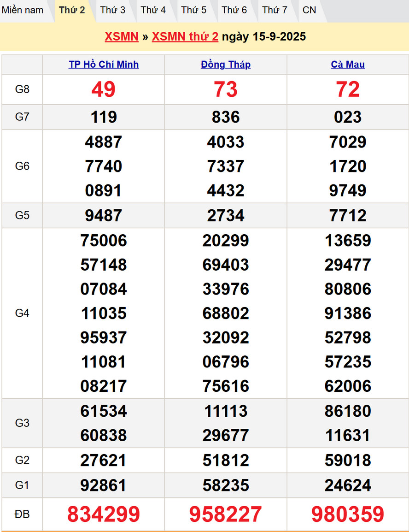This screenshot has width=409, height=532.
Task: Open the Thứ 5 results tab
Action: (194, 10)
